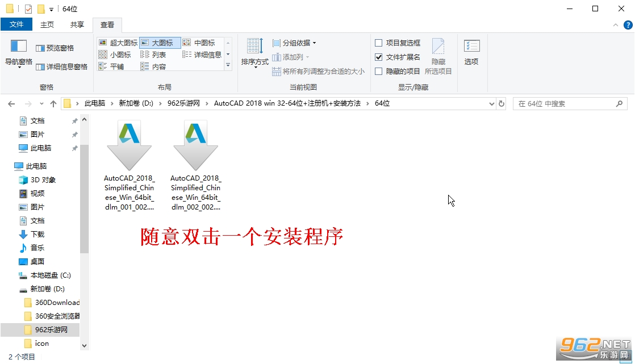This screenshot has width=635, height=364.
Task: Open Sort by (排序方式) menu
Action: coord(254,53)
